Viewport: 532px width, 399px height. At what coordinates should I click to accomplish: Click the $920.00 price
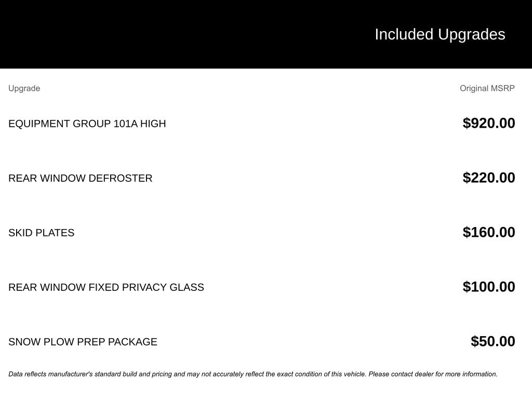pos(488,123)
